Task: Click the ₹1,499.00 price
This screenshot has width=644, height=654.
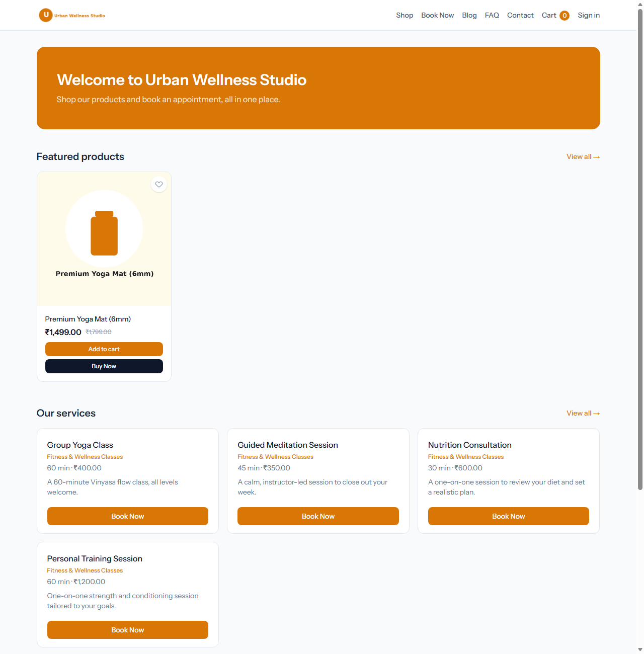Action: [x=63, y=332]
